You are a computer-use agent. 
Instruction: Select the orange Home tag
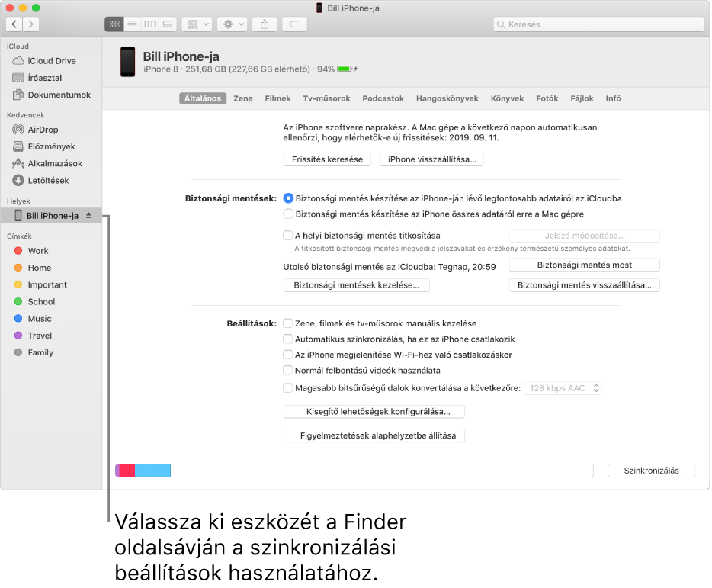[x=51, y=268]
